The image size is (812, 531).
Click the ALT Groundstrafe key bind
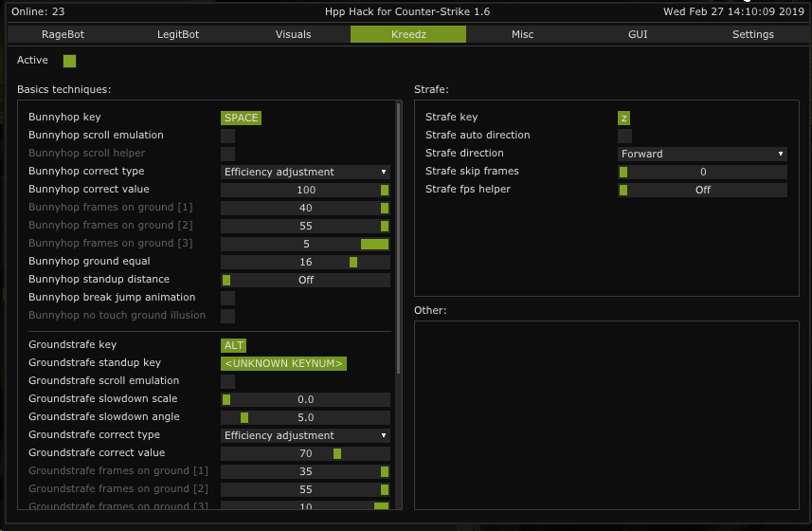click(x=233, y=345)
